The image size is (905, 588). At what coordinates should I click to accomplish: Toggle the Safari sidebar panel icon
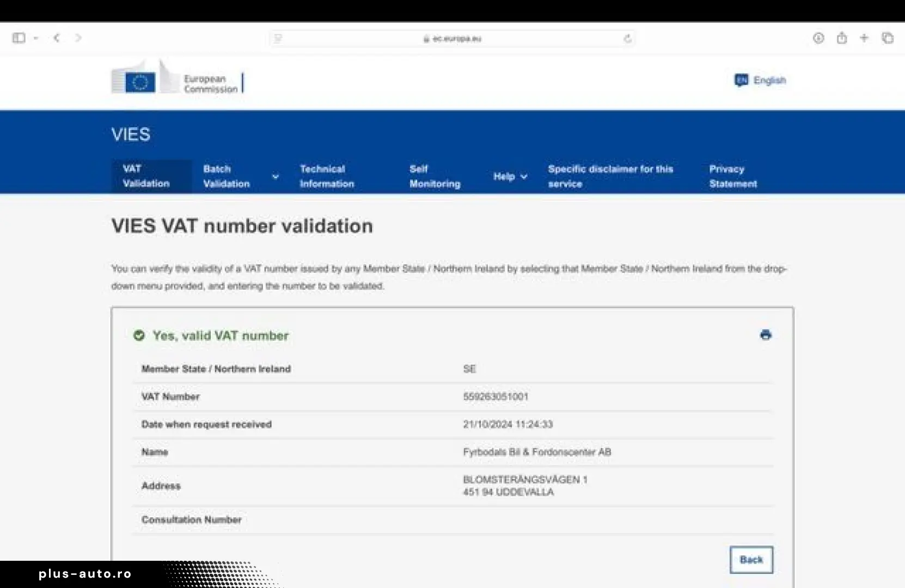pos(19,38)
